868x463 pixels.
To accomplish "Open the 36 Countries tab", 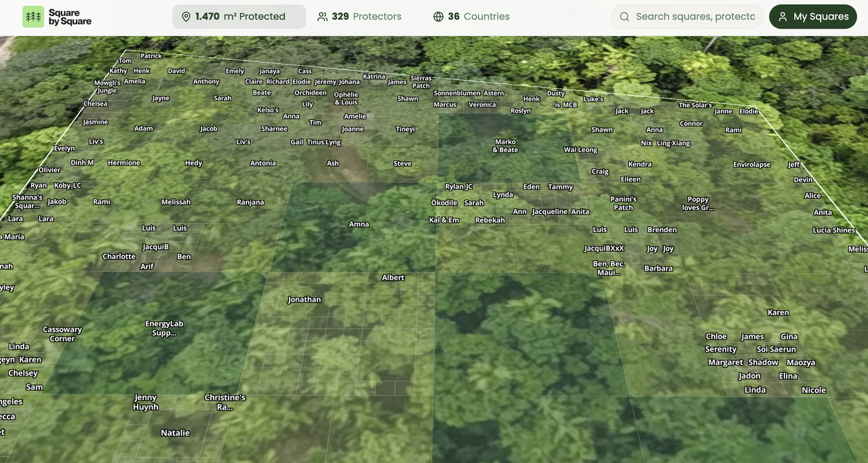I will 471,17.
